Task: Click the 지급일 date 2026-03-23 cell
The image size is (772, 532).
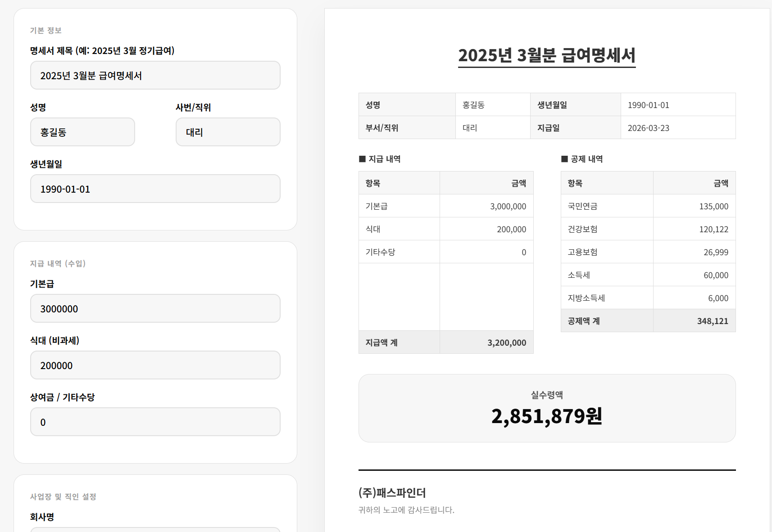Action: pos(649,128)
